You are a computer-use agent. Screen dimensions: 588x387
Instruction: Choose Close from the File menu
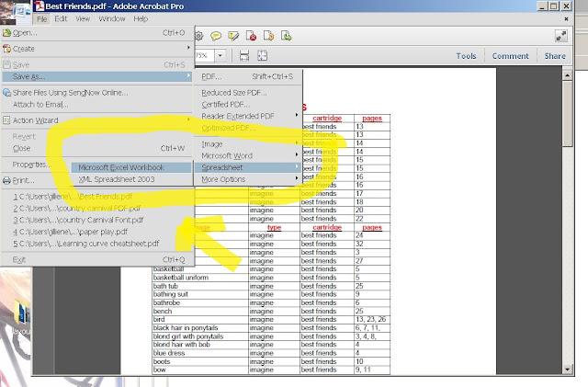[x=97, y=148]
